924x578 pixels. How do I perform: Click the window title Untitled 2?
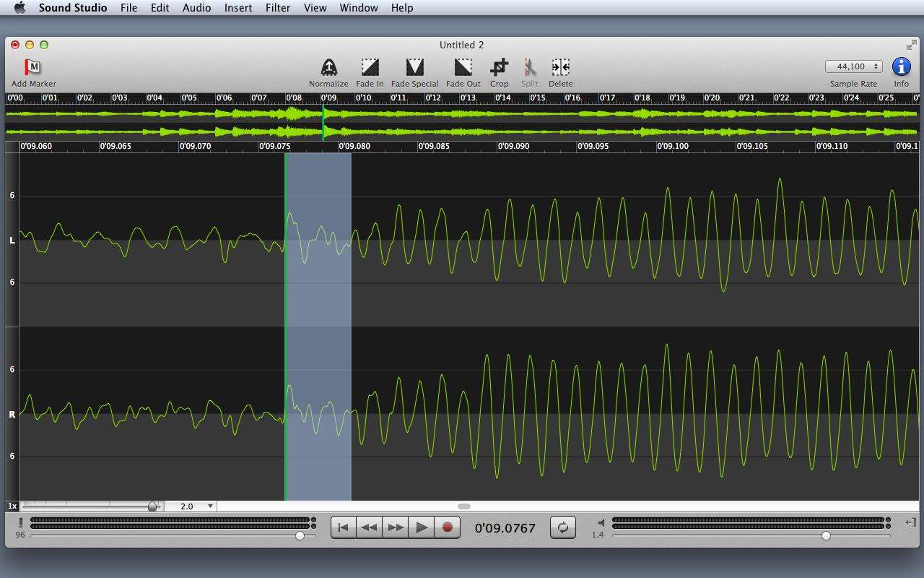[462, 45]
